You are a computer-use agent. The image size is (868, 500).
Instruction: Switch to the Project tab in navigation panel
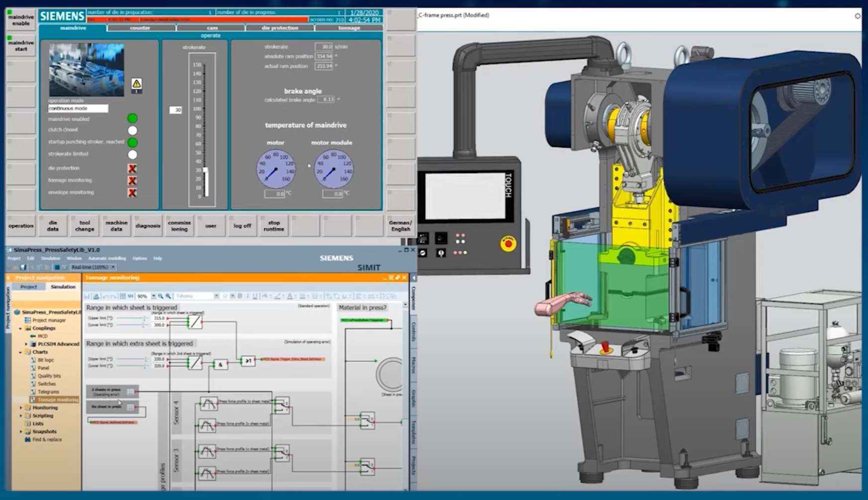pyautogui.click(x=29, y=287)
